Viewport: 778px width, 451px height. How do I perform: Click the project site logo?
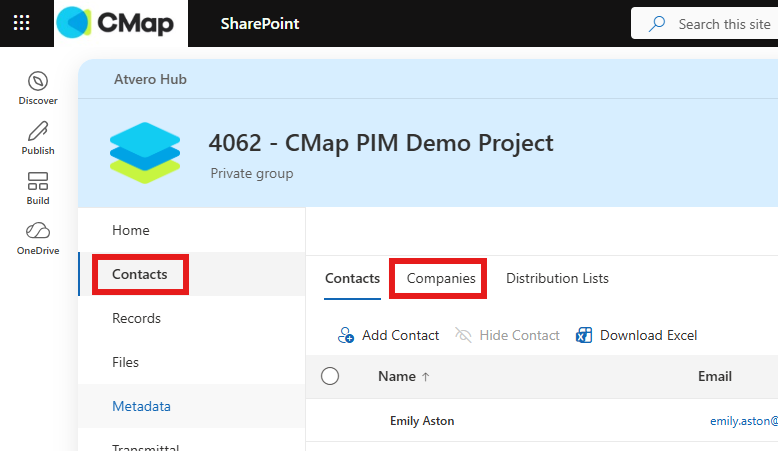(x=145, y=153)
